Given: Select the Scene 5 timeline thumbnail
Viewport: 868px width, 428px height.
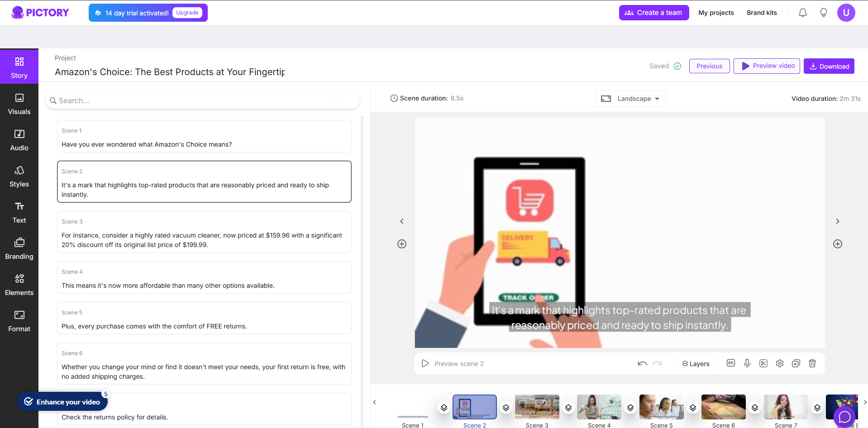Looking at the screenshot, I should point(662,407).
